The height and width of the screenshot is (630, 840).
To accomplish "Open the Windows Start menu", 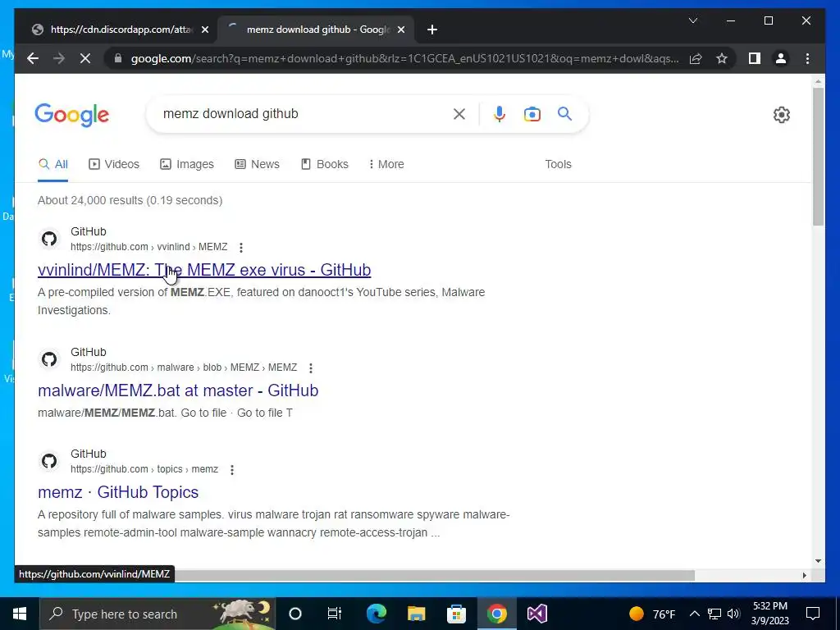I will point(20,614).
